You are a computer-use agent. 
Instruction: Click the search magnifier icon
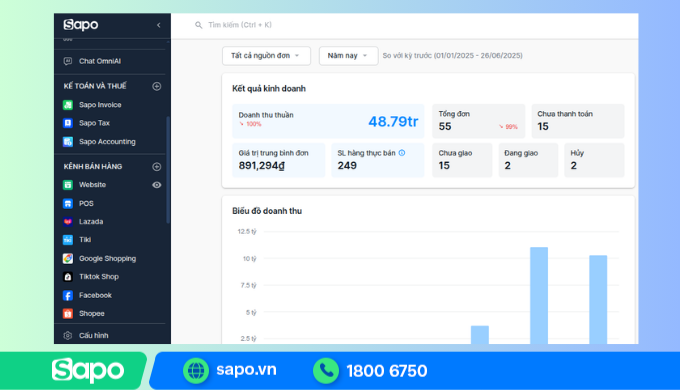click(199, 25)
